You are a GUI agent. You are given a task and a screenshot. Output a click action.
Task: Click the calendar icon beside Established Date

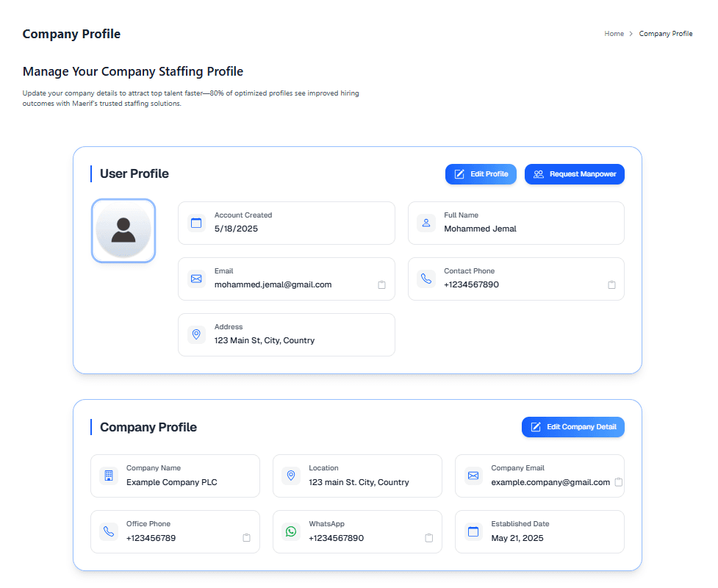[x=473, y=531]
